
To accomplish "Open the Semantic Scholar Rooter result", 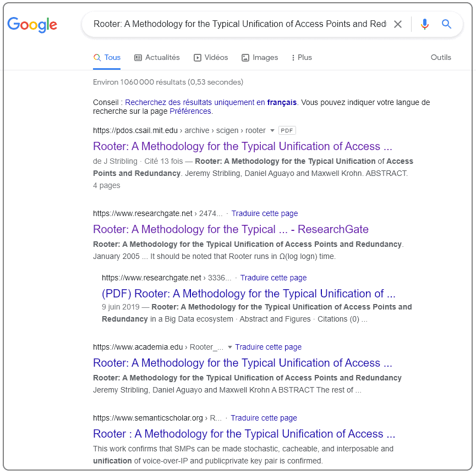I will point(244,434).
